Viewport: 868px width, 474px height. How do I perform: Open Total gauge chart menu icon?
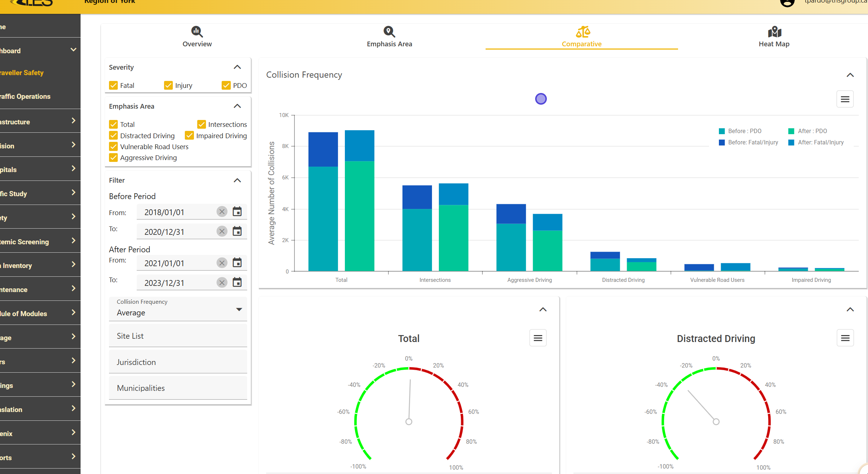[x=538, y=338]
